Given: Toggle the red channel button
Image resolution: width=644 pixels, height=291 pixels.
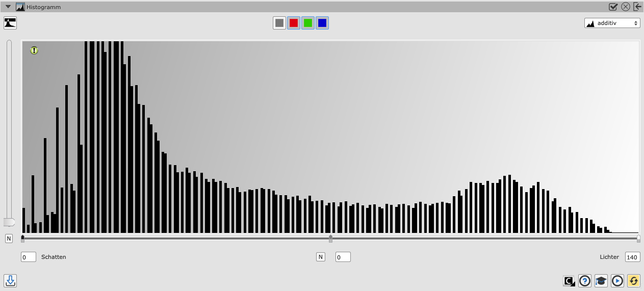Looking at the screenshot, I should (x=294, y=23).
